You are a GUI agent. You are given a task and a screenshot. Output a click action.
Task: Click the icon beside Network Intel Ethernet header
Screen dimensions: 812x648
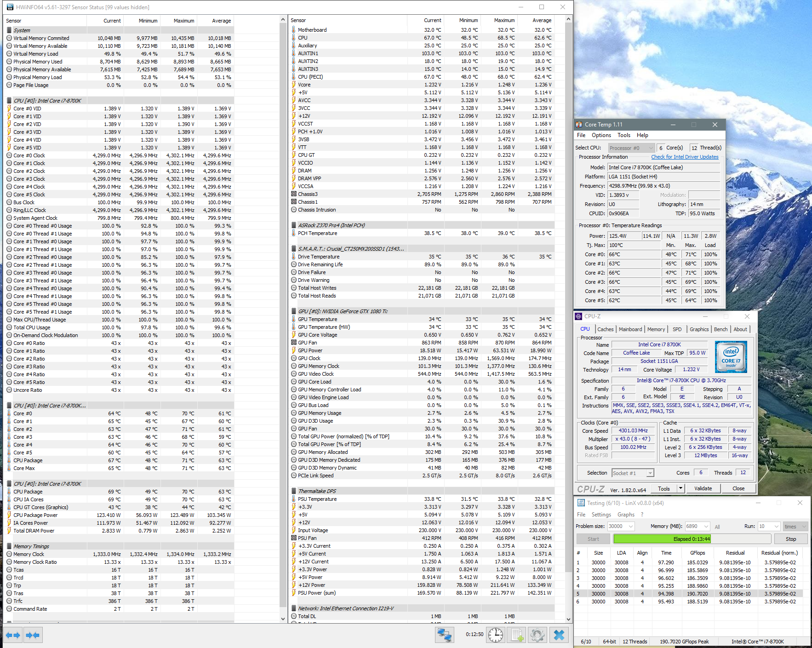pyautogui.click(x=294, y=608)
